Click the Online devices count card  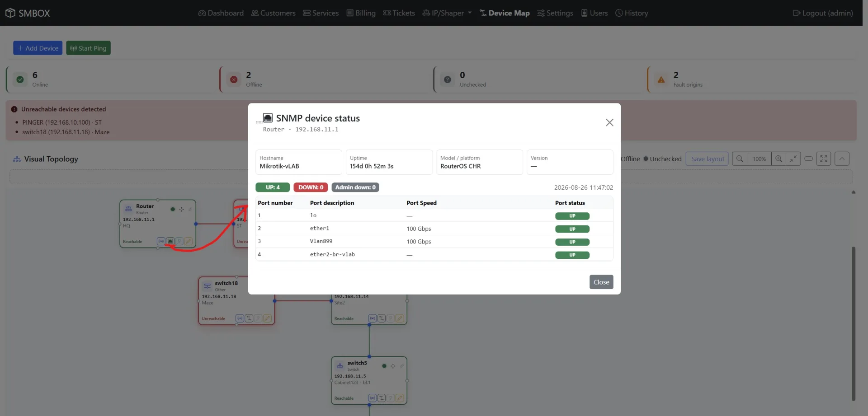pyautogui.click(x=110, y=79)
